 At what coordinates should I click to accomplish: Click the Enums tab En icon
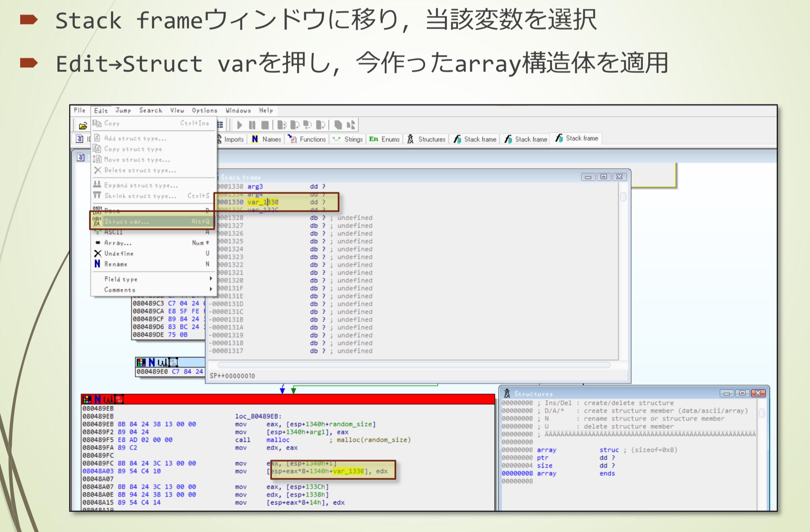[373, 139]
